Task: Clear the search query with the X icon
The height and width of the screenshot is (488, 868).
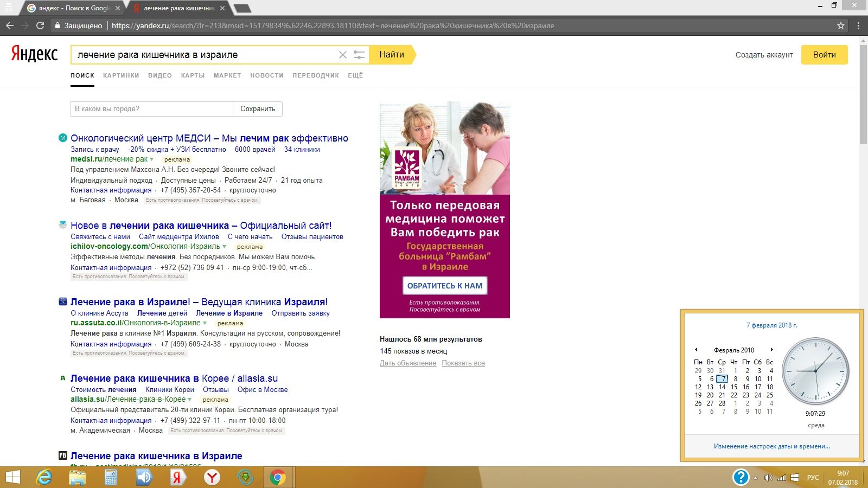Action: click(x=342, y=55)
